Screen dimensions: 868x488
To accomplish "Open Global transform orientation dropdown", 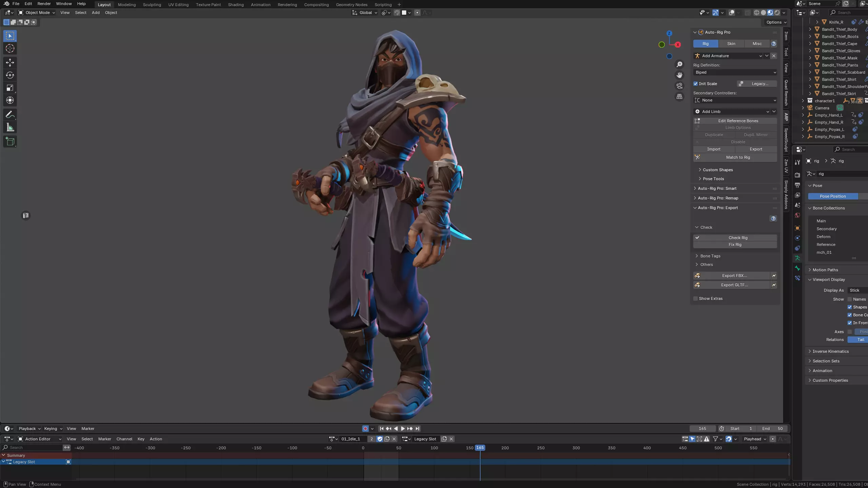I will coord(364,13).
